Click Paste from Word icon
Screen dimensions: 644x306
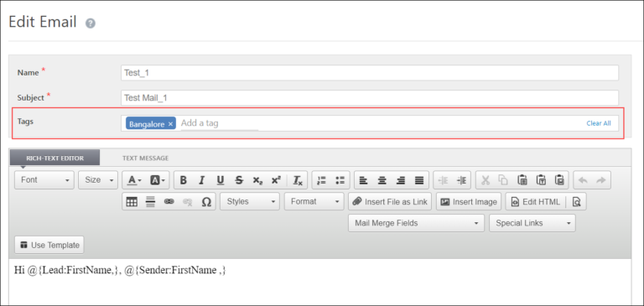(559, 180)
